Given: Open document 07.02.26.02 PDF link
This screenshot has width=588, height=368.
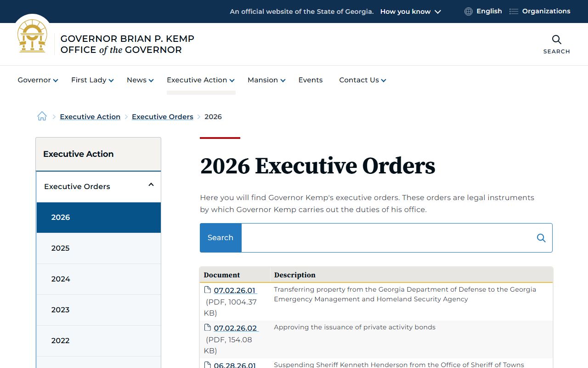Looking at the screenshot, I should [x=236, y=328].
